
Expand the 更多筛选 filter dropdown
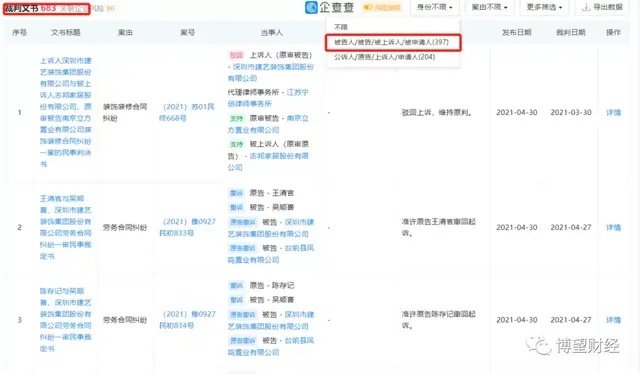(x=544, y=7)
